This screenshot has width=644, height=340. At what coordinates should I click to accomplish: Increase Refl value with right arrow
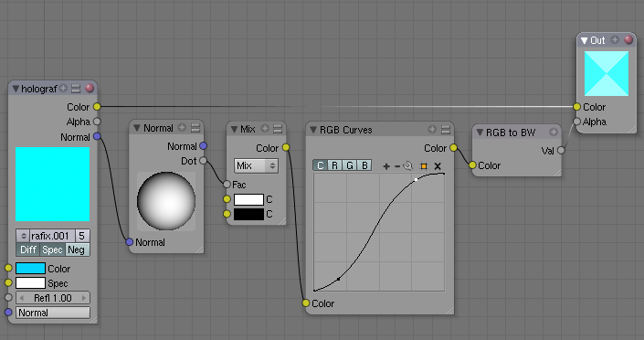coord(84,298)
